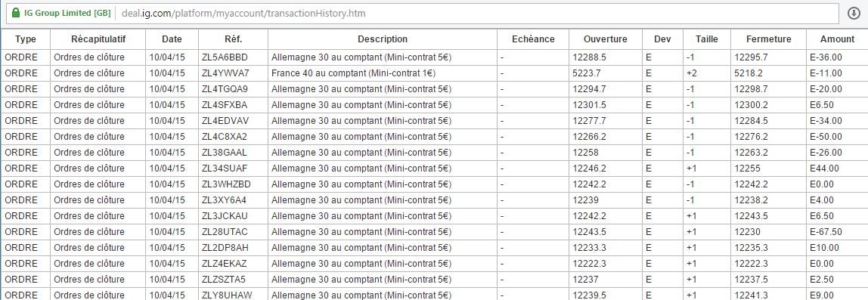Viewport: 868px width, 300px height.
Task: Sort by the Réf. column header
Action: (233, 39)
